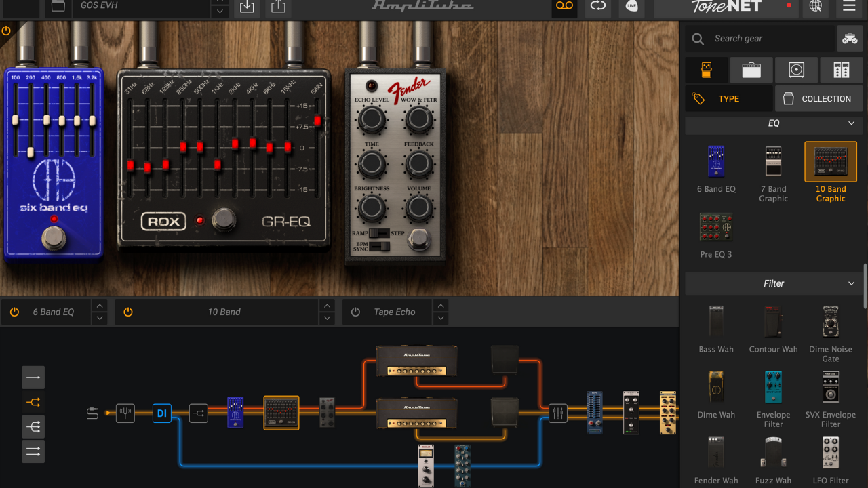Image resolution: width=868 pixels, height=488 pixels.
Task: Select the Tape Echo pedal in chain
Action: (327, 413)
